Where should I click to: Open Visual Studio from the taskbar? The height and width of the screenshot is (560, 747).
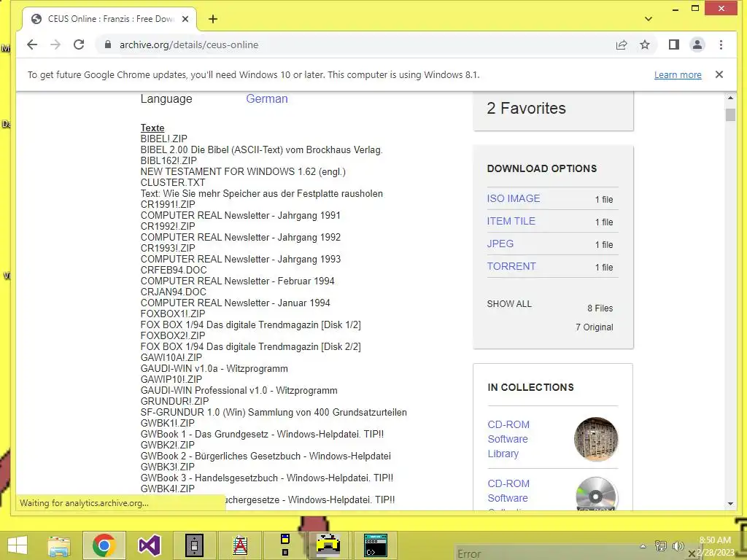pos(149,545)
